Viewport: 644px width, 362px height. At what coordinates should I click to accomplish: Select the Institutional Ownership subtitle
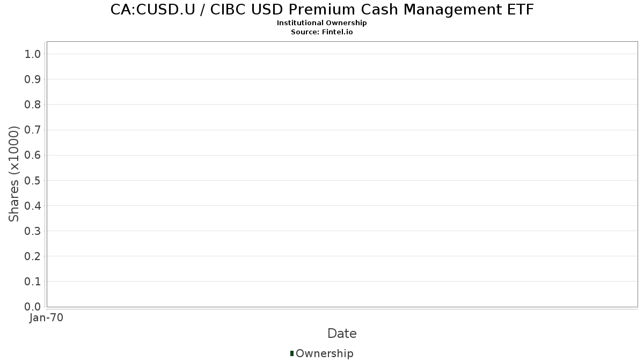322,23
